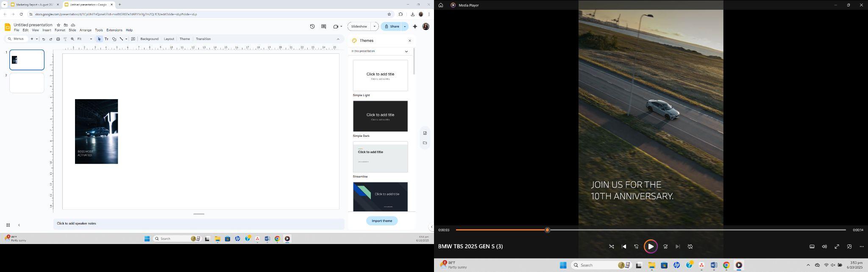Click the Background button

click(149, 39)
